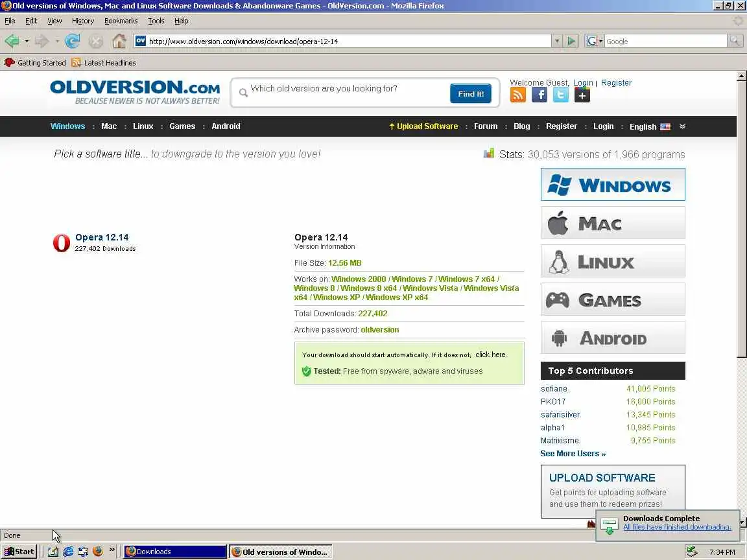Open the search engine selector dropdown
Screen dimensions: 747x560
tap(600, 41)
